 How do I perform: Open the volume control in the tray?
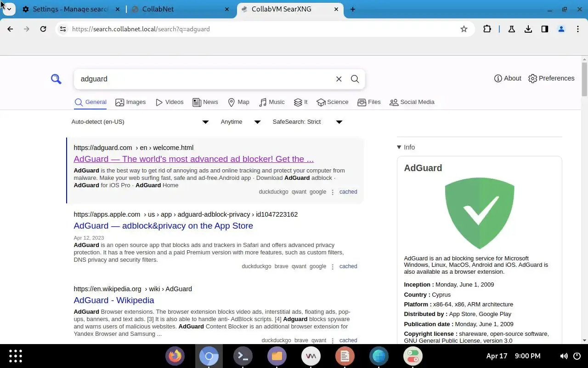point(564,356)
